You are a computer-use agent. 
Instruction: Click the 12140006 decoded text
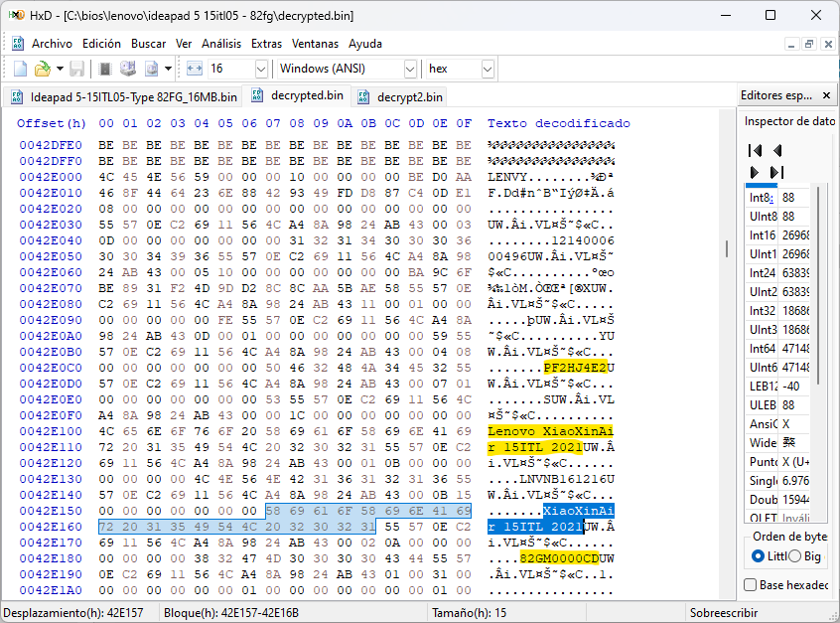point(583,240)
